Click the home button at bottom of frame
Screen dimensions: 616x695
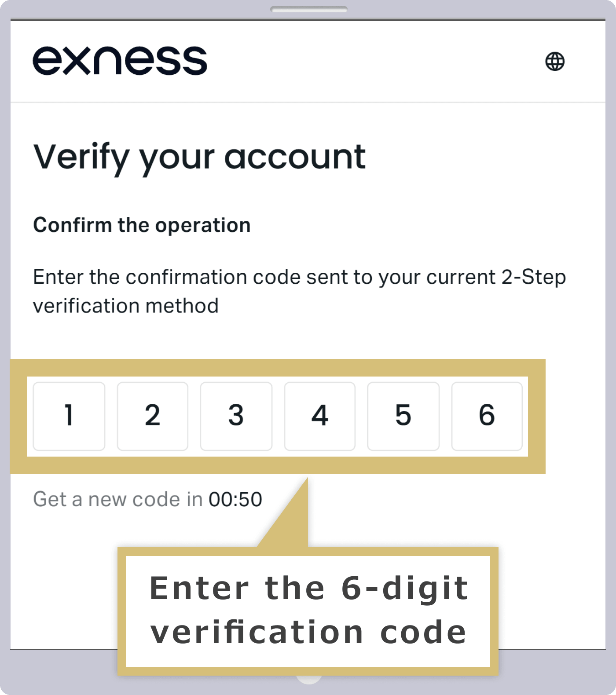point(309,680)
